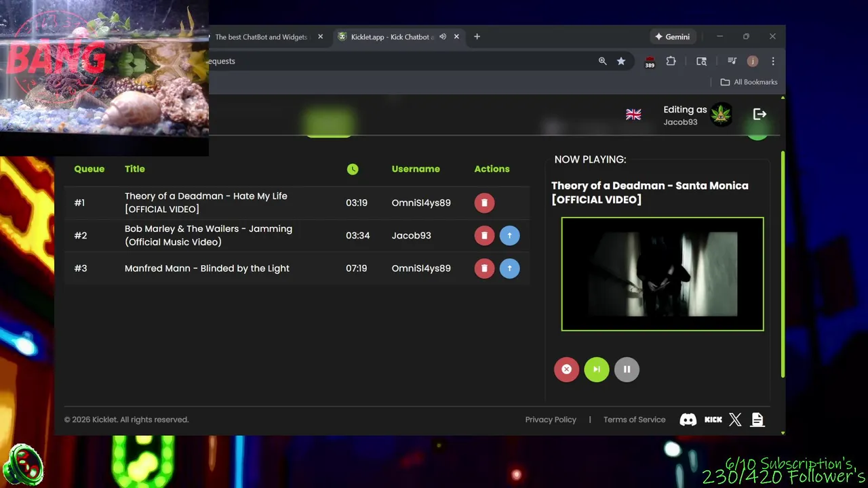868x488 pixels.
Task: Open the media controls icon in Chrome toolbar
Action: (732, 61)
